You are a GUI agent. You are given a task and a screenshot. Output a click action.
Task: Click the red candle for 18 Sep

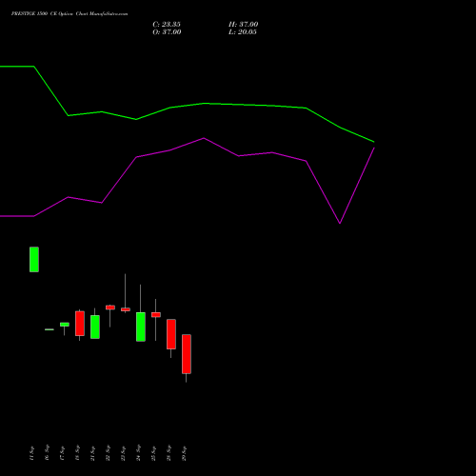(80, 324)
